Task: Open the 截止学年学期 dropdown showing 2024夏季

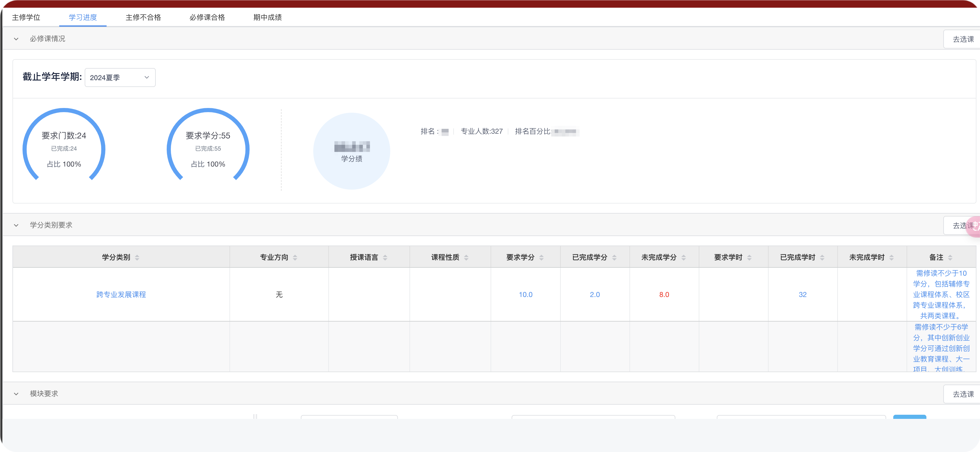Action: point(120,78)
